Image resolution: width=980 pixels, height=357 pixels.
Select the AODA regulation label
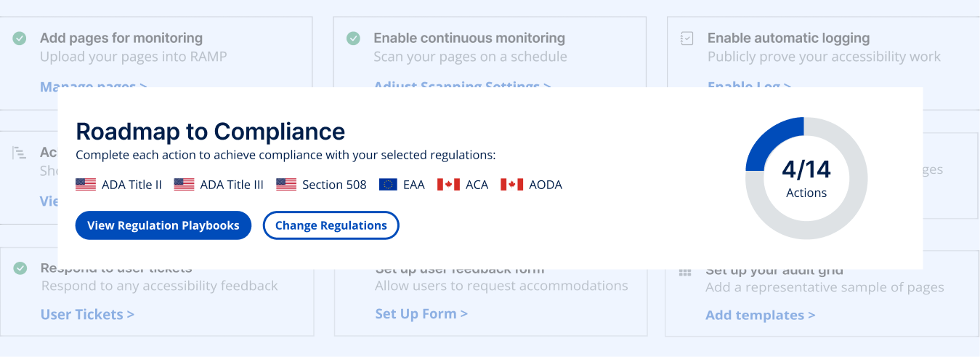coord(546,185)
